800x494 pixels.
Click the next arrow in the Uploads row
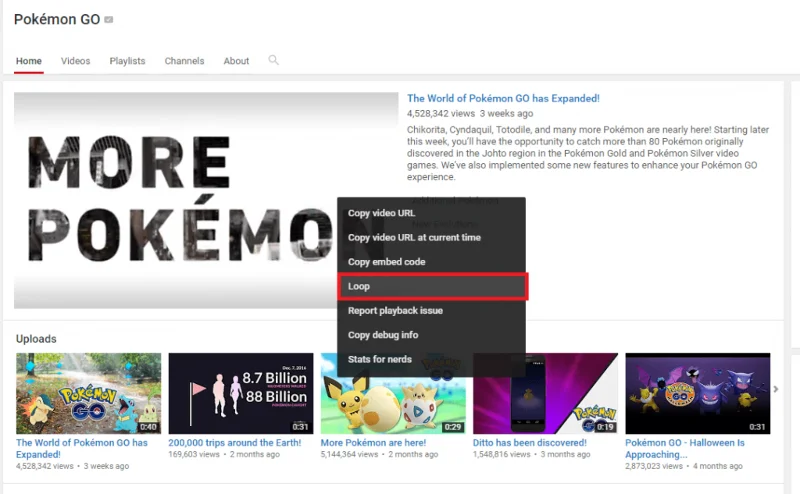[x=776, y=389]
